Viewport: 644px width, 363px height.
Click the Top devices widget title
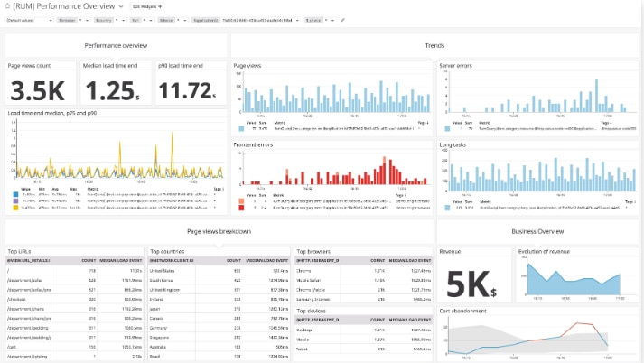pos(311,311)
